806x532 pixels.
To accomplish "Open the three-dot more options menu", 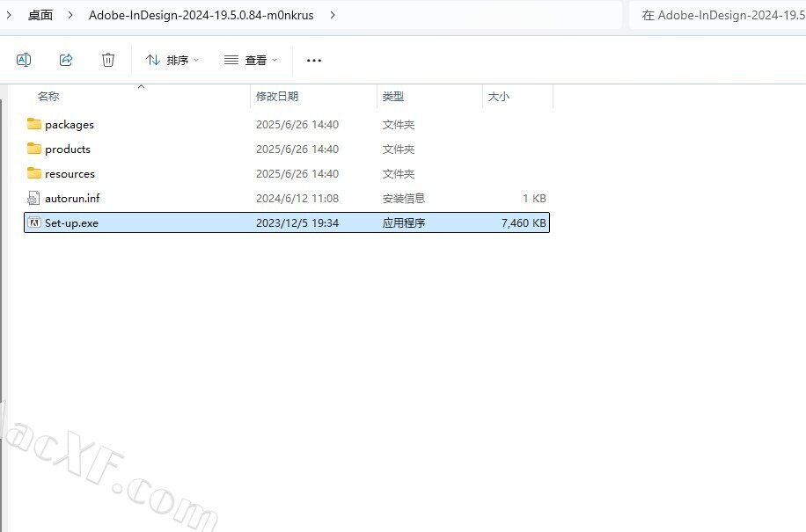I will pos(313,60).
